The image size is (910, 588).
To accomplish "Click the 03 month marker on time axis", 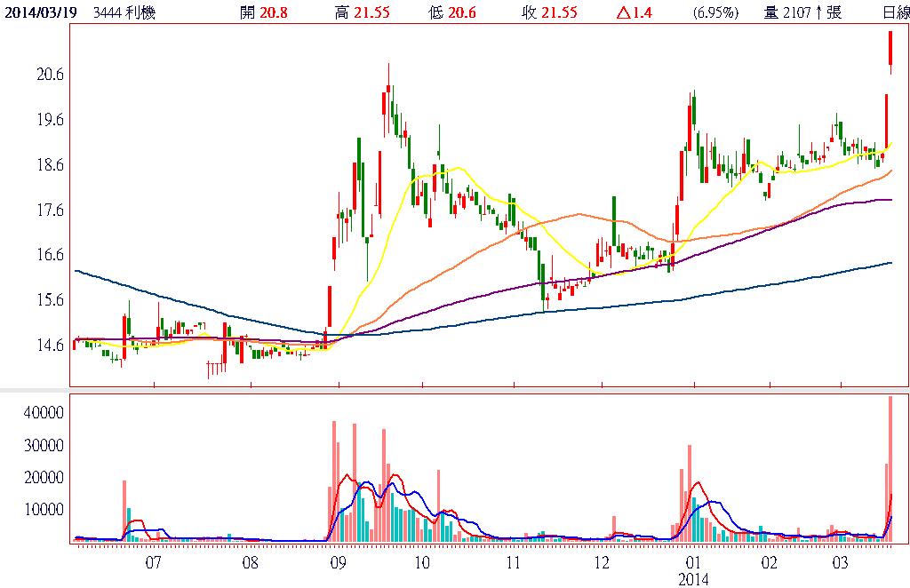I will pos(841,562).
